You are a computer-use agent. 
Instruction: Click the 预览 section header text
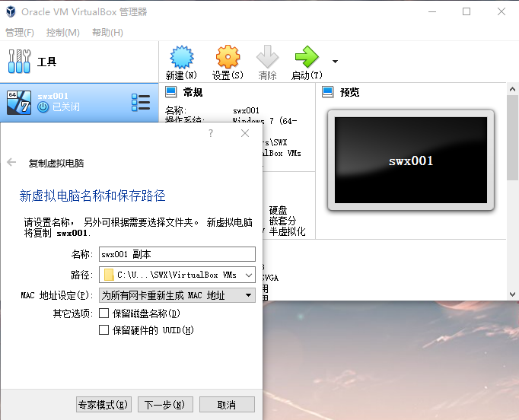(350, 92)
